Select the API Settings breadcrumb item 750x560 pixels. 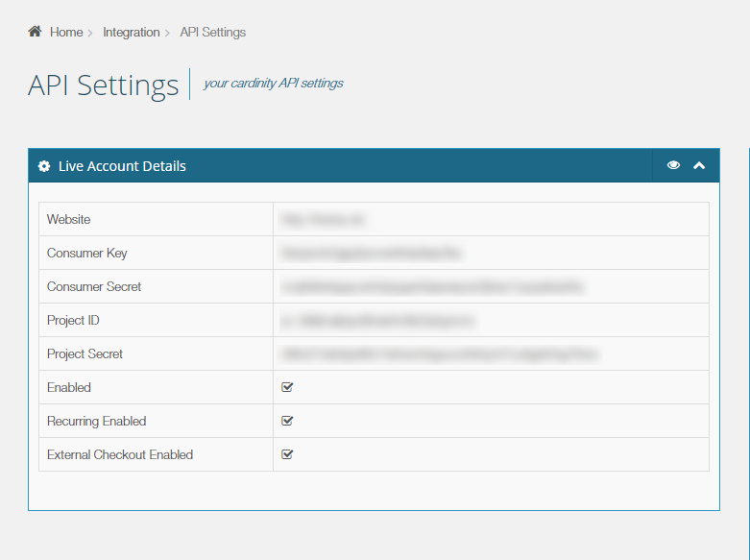[213, 33]
